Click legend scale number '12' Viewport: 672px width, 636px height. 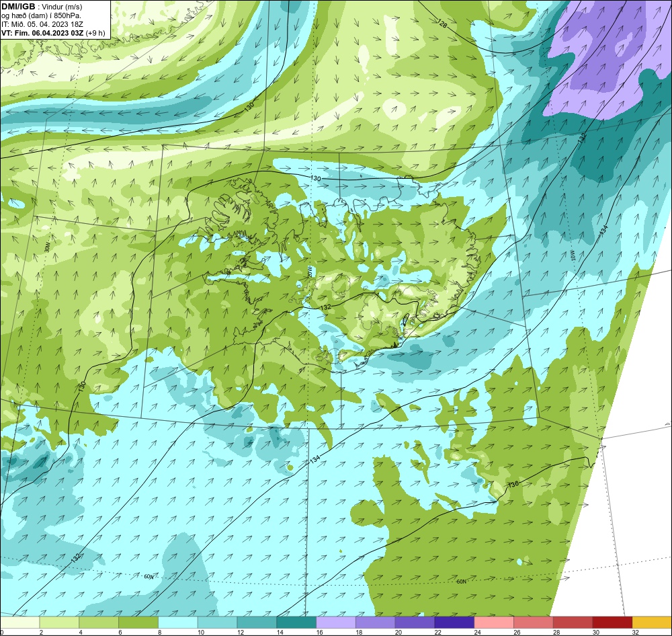pyautogui.click(x=241, y=632)
